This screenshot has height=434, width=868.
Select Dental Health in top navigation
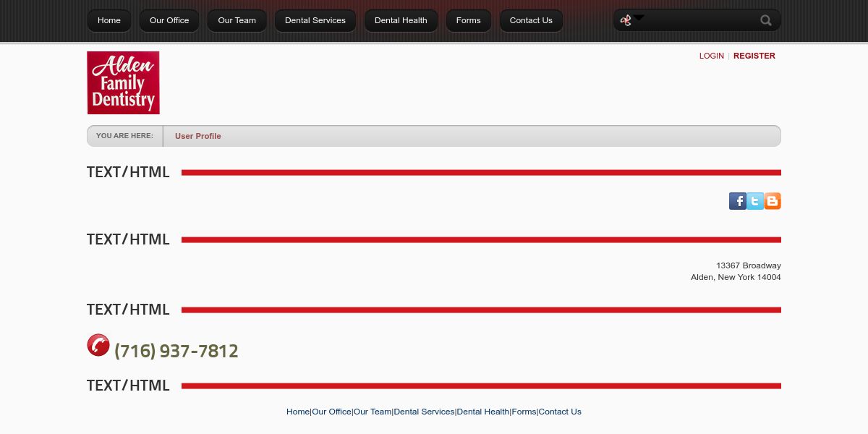(401, 20)
